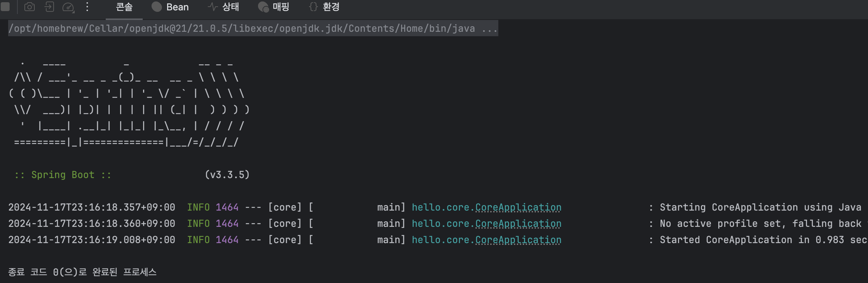The width and height of the screenshot is (868, 283).
Task: Open CoreApplication link on the 'Starting' log line
Action: [x=518, y=207]
